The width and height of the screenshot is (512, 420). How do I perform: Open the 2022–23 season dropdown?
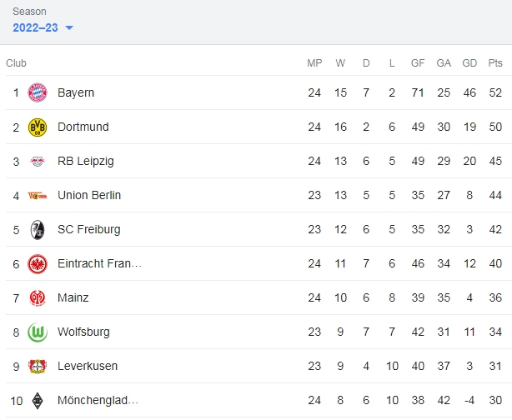pyautogui.click(x=43, y=27)
